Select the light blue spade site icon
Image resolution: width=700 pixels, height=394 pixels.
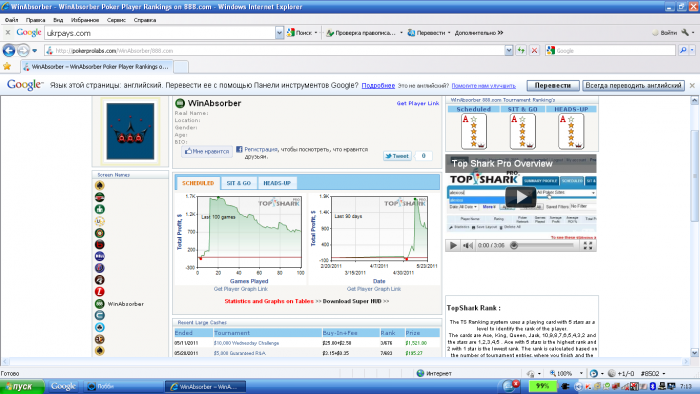tap(100, 327)
